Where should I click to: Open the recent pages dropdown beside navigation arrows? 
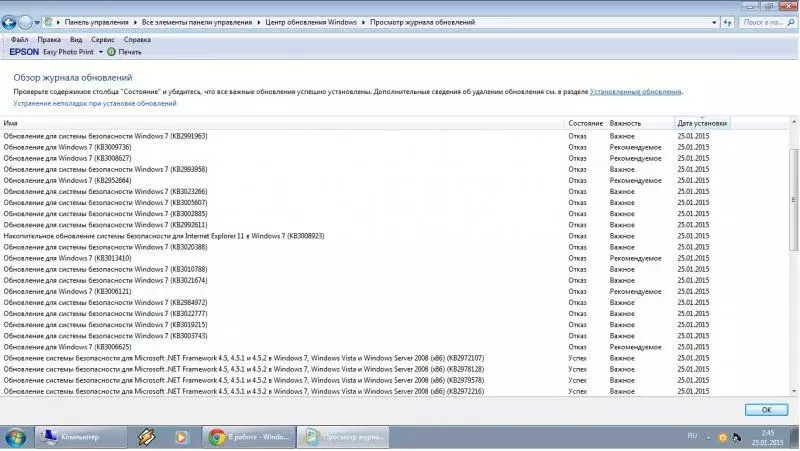[x=37, y=23]
